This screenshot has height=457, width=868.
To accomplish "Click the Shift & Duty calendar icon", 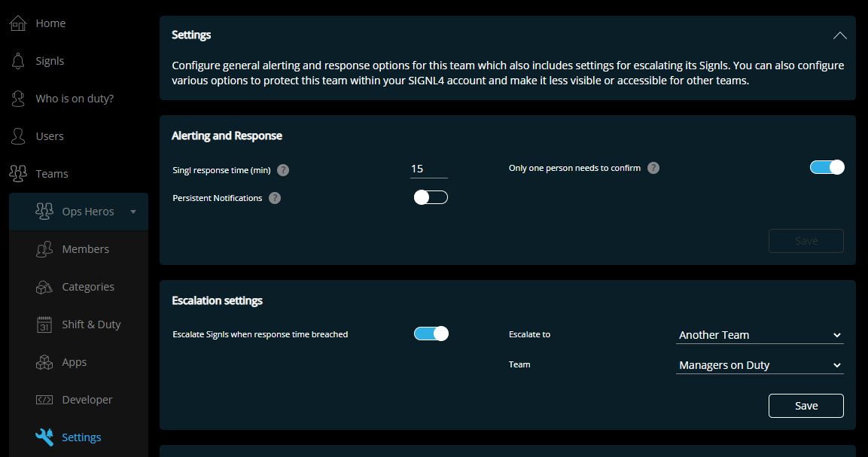I will pyautogui.click(x=44, y=324).
